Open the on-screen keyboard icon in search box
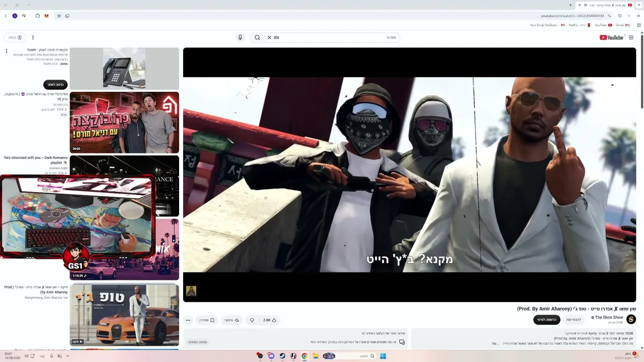The height and width of the screenshot is (362, 644). (x=276, y=38)
